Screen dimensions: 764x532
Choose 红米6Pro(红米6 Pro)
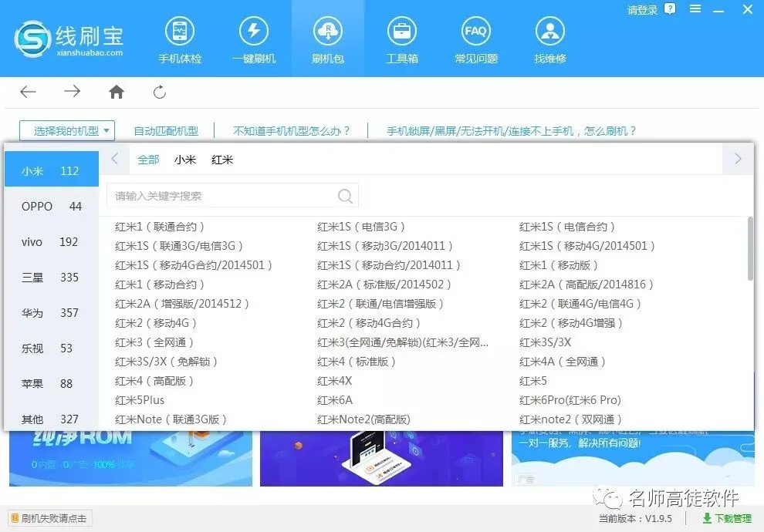coord(570,400)
